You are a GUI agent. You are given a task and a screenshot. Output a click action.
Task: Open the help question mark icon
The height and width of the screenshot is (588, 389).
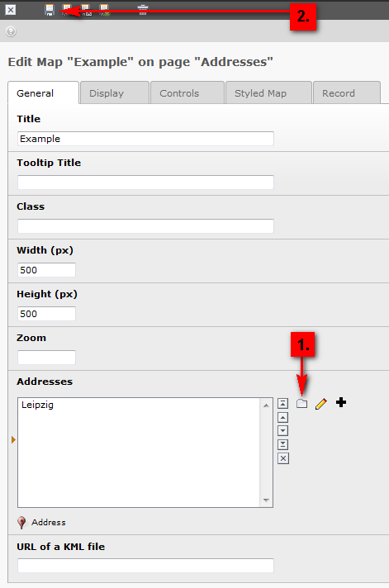[11, 31]
